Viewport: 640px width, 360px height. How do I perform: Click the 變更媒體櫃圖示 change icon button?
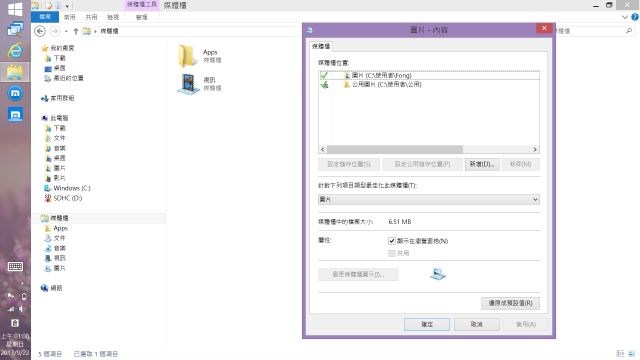coord(358,274)
